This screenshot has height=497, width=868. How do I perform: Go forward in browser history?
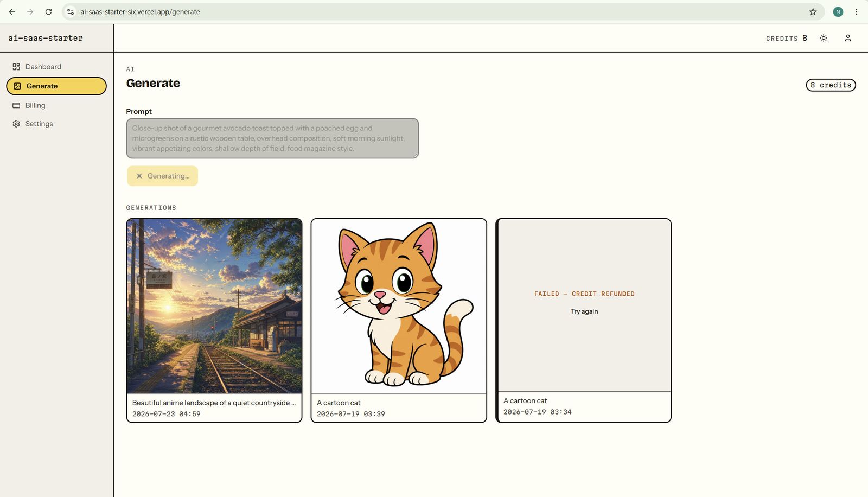[x=30, y=11]
